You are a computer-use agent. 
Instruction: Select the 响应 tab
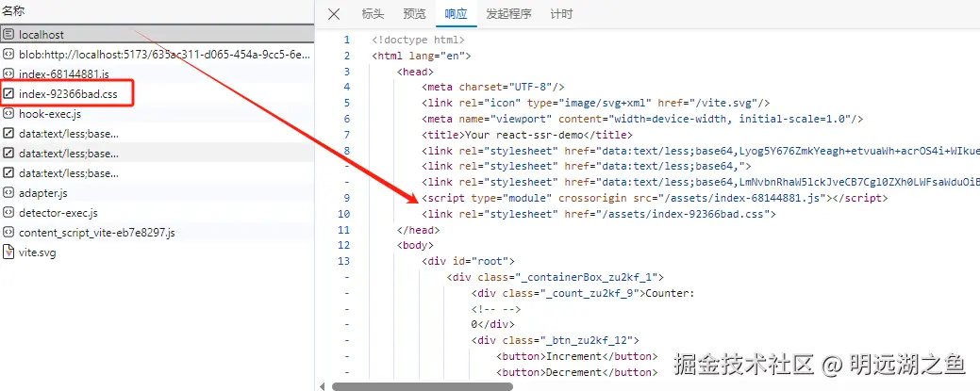(x=457, y=14)
